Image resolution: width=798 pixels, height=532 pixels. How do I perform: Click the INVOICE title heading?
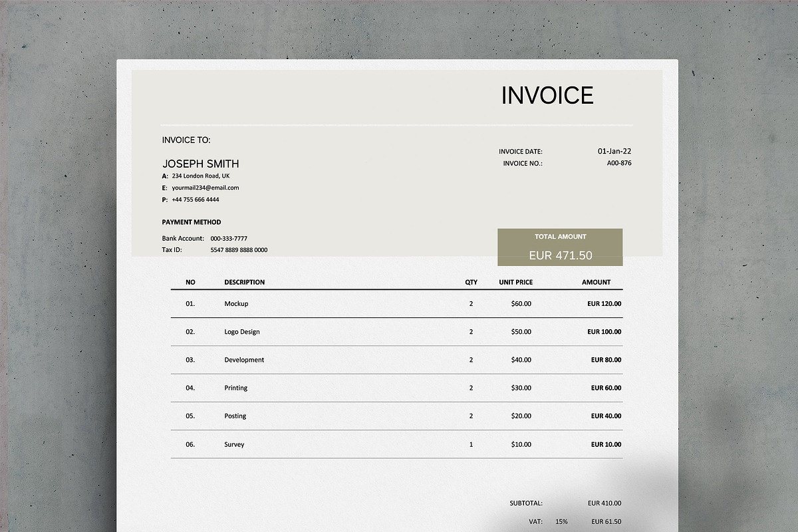coord(547,96)
